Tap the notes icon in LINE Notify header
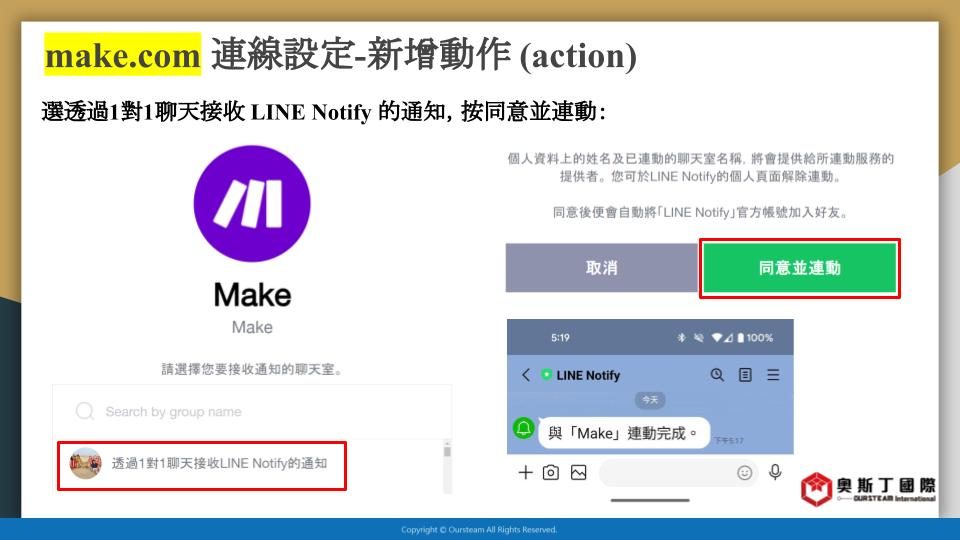This screenshot has width=960, height=540. (x=745, y=375)
